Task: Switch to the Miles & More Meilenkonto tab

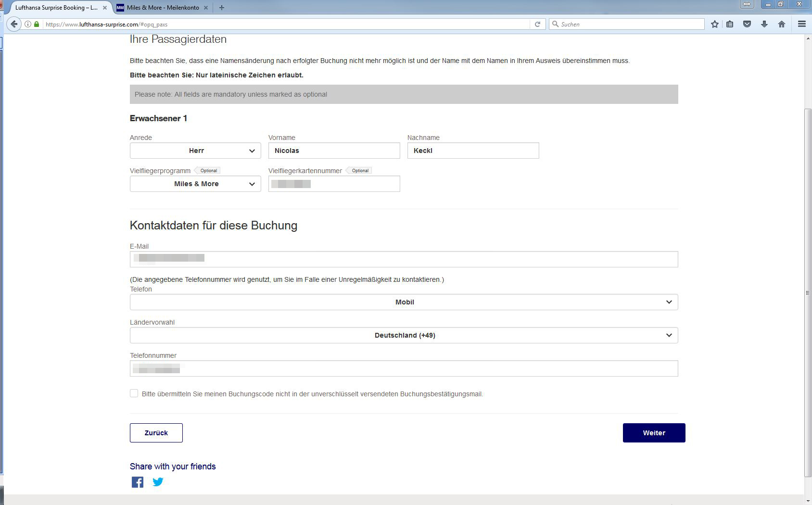Action: tap(162, 8)
